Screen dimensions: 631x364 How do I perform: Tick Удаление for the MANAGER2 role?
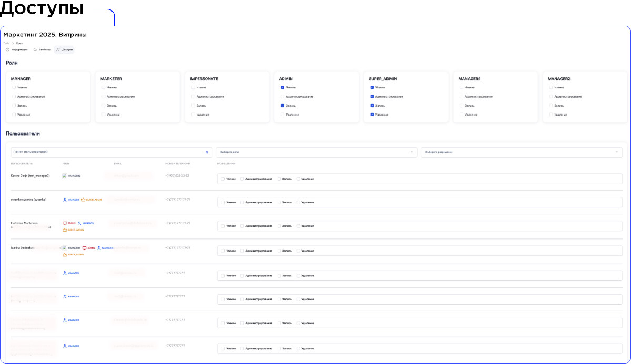551,115
